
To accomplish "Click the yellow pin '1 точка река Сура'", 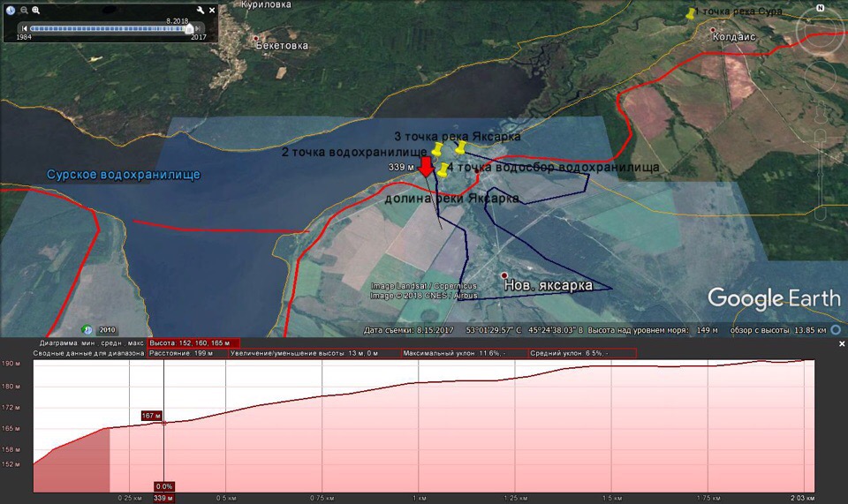I will tap(691, 14).
